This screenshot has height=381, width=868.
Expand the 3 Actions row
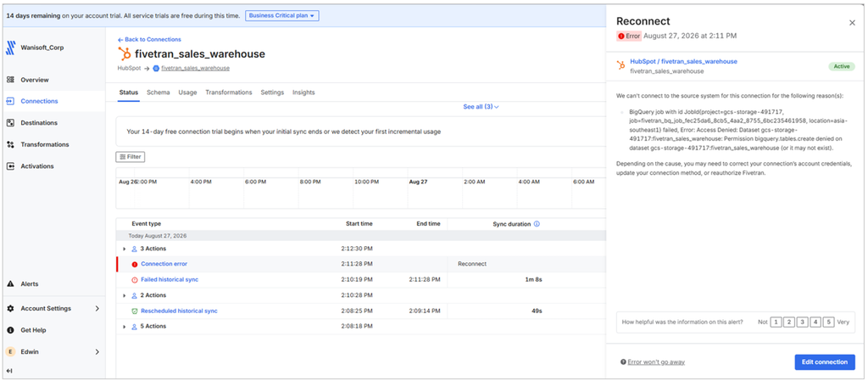coord(125,249)
